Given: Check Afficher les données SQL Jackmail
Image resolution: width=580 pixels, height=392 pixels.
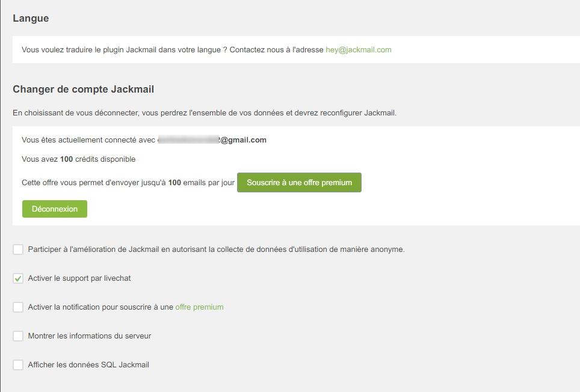Looking at the screenshot, I should tap(18, 365).
